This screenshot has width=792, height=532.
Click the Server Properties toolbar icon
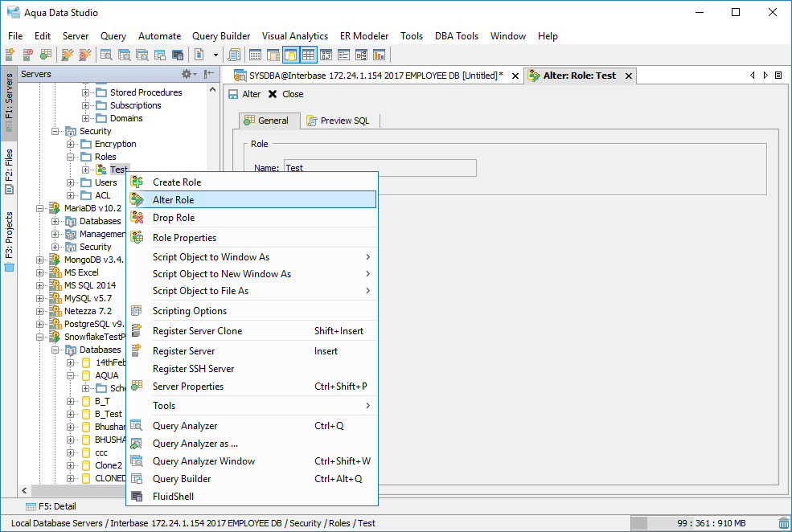click(x=46, y=55)
